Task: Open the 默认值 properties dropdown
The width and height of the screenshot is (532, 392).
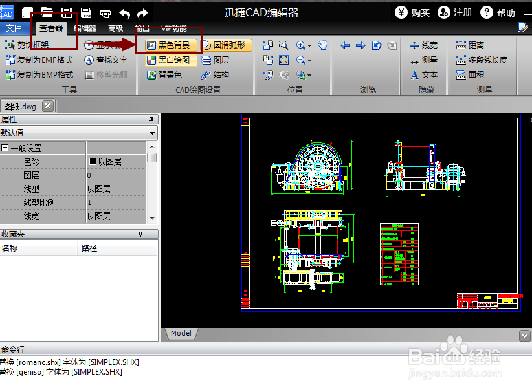Action: coord(152,133)
